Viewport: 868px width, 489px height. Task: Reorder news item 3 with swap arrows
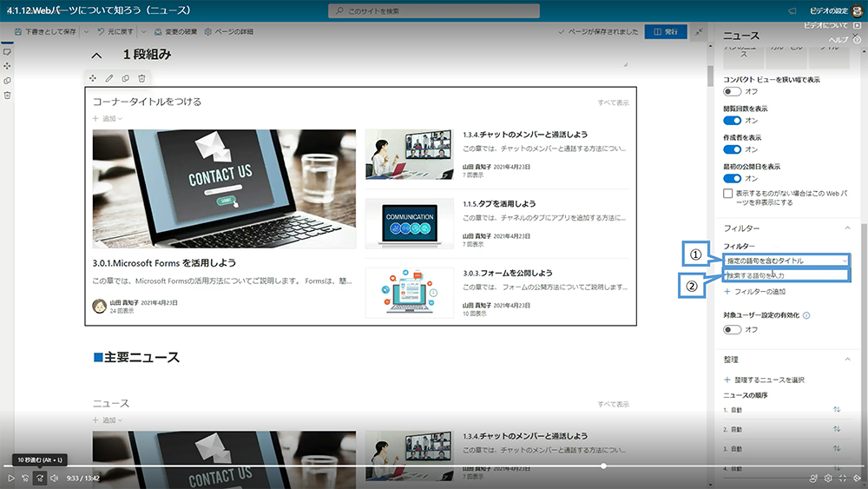(x=837, y=448)
